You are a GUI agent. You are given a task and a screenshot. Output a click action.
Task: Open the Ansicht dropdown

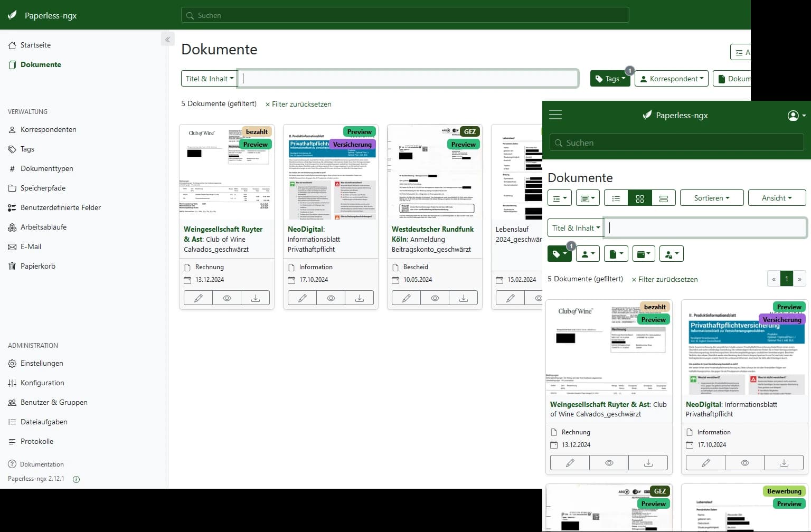776,198
